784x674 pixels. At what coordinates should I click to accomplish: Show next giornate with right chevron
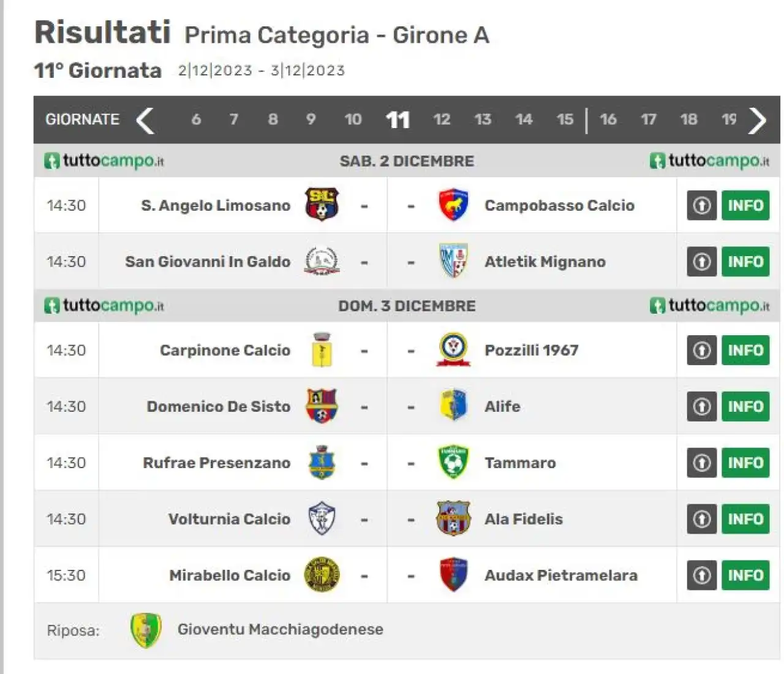pos(757,120)
